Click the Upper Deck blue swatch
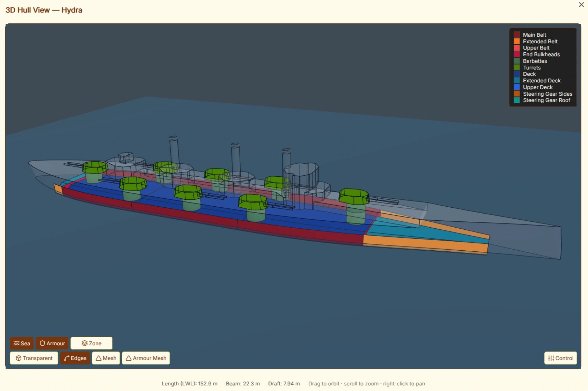This screenshot has width=588, height=391. (x=517, y=87)
